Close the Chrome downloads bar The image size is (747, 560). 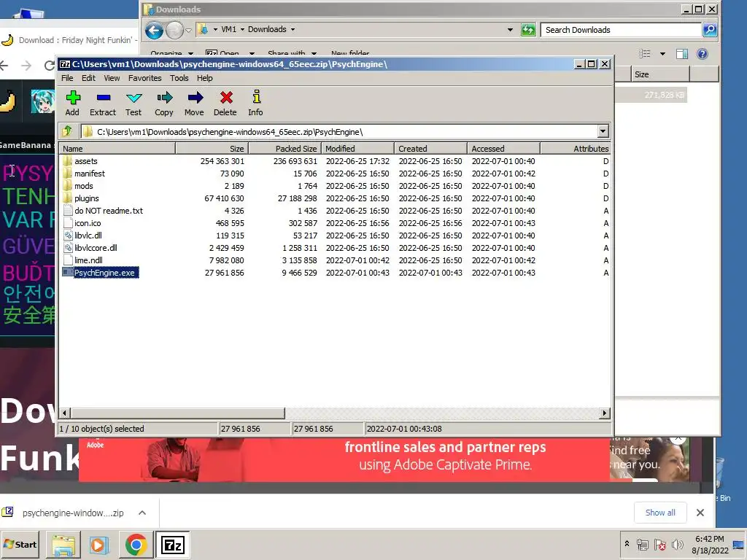pos(700,513)
